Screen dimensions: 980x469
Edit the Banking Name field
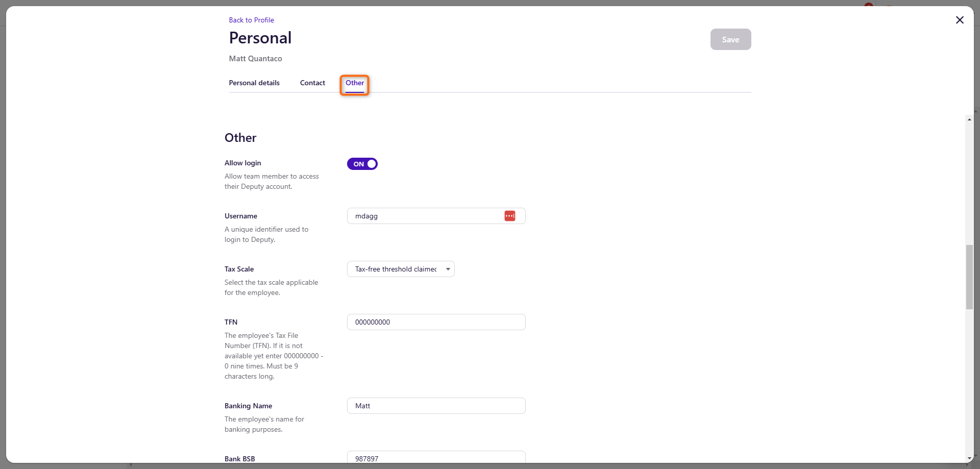pos(436,406)
